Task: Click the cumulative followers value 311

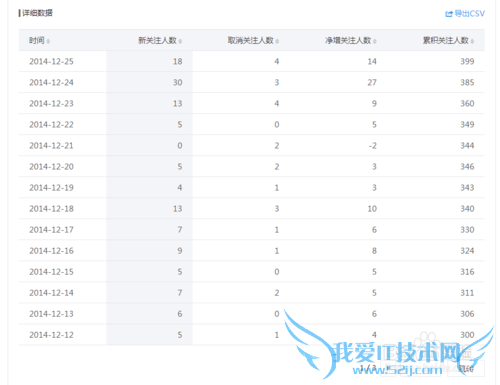Action: pos(467,292)
